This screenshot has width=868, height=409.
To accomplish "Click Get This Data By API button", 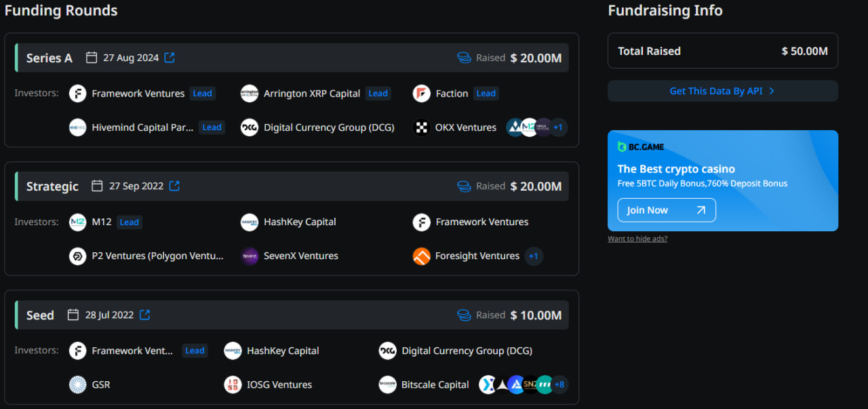I will click(x=722, y=91).
